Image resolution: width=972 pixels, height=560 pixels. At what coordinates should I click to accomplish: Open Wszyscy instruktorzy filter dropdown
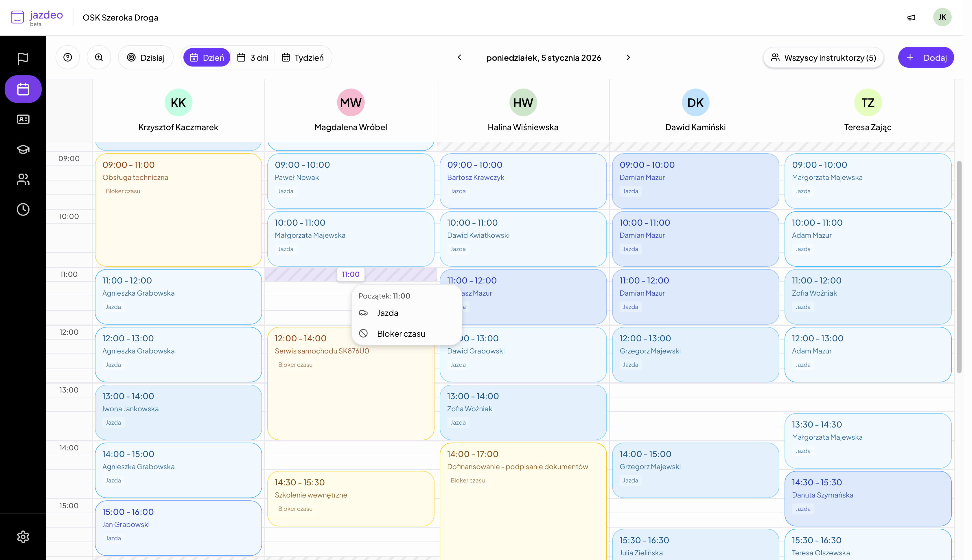coord(823,57)
